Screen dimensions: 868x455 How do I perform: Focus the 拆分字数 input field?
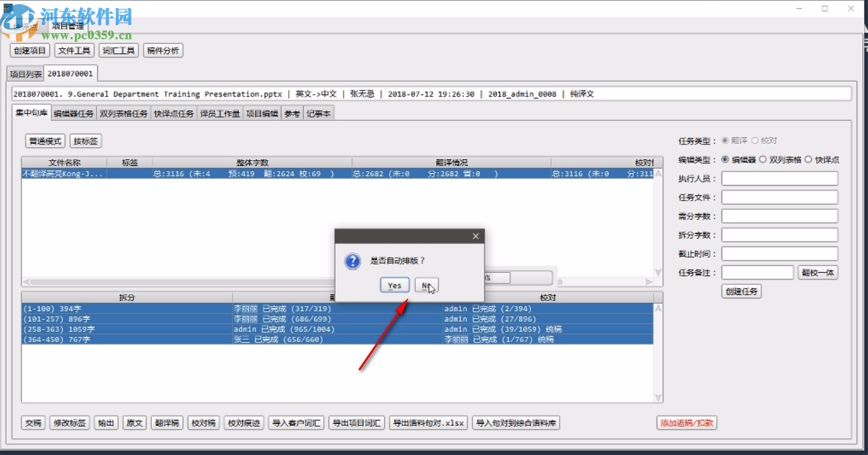(x=780, y=235)
